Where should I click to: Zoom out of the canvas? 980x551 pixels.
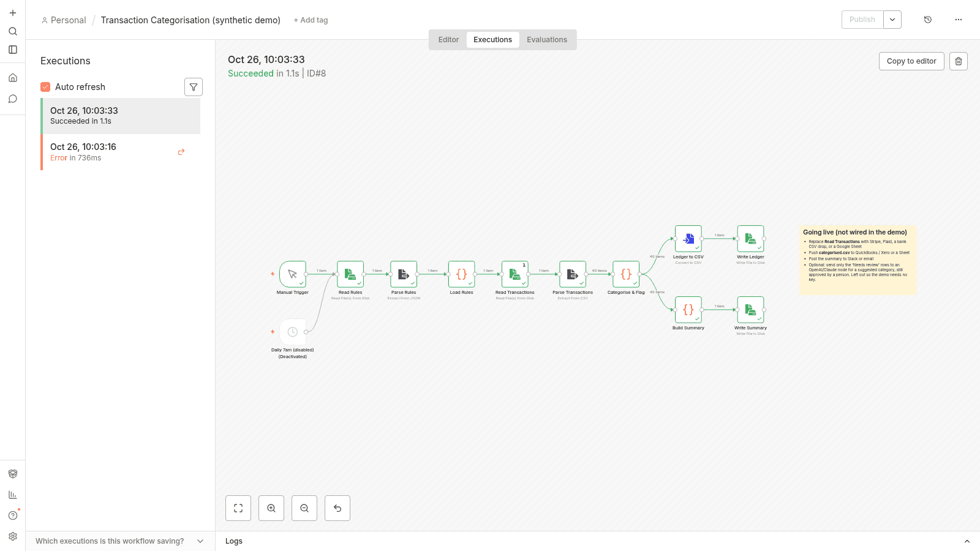pyautogui.click(x=304, y=508)
